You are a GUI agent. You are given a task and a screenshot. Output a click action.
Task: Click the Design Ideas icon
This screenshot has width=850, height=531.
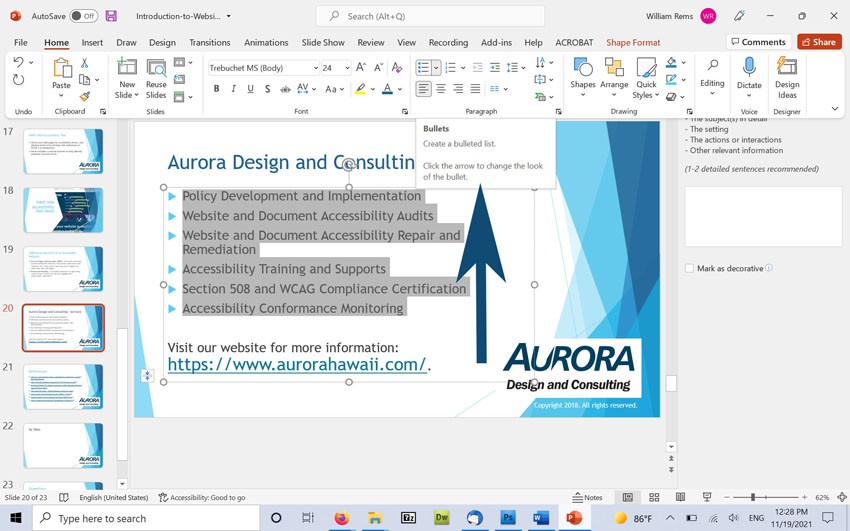click(x=787, y=67)
